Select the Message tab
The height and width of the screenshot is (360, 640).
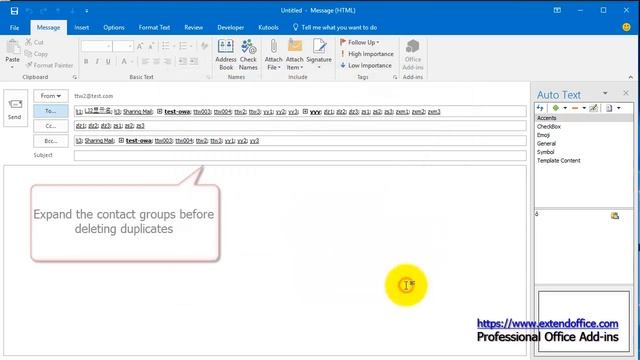point(48,28)
